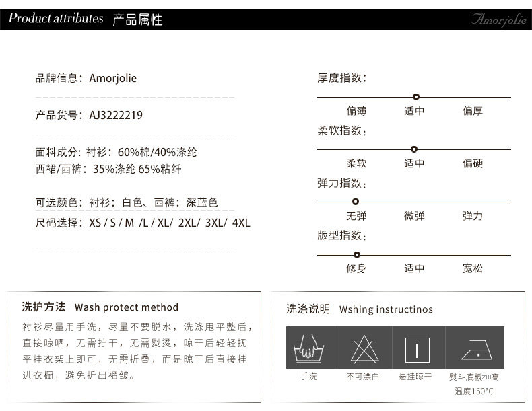Click the product number AJ3222219
The width and height of the screenshot is (532, 411).
(x=116, y=115)
